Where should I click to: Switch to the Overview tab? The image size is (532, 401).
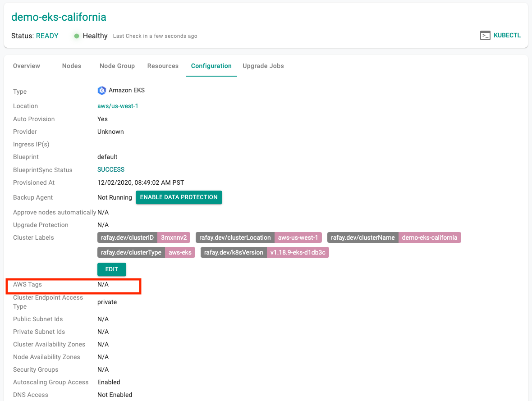27,66
